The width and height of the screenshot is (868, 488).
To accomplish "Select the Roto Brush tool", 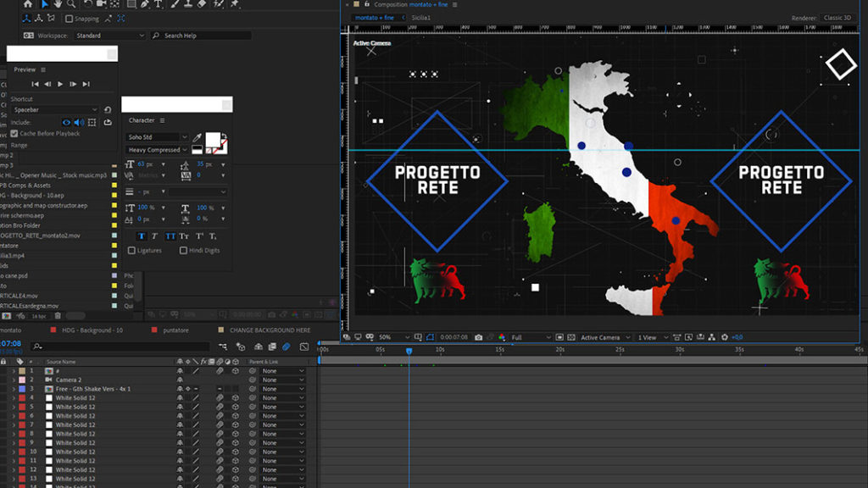I will (219, 4).
